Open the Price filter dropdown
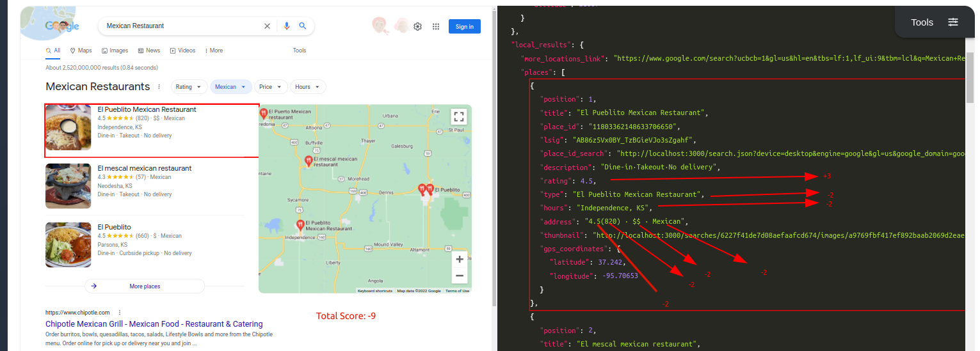Viewport: 980px width, 351px height. [x=271, y=87]
